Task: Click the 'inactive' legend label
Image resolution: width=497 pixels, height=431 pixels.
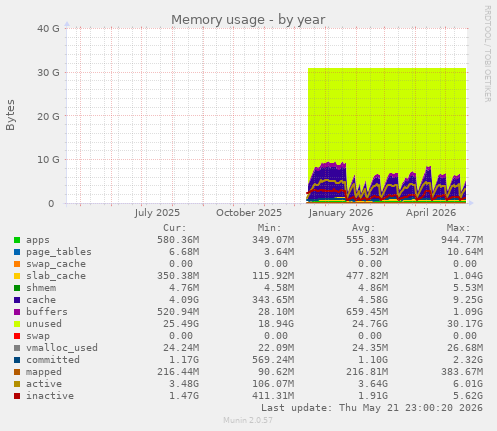Action: (x=50, y=396)
